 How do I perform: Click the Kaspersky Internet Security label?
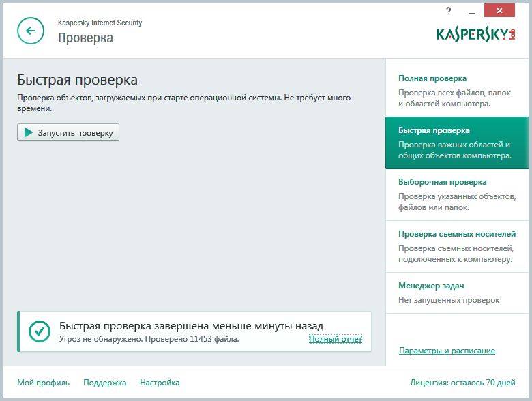pos(100,23)
